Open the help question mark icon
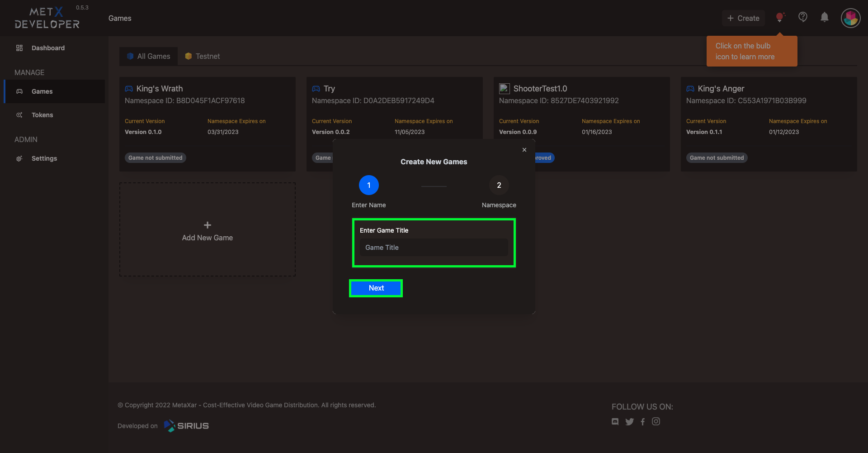868x453 pixels. (803, 17)
